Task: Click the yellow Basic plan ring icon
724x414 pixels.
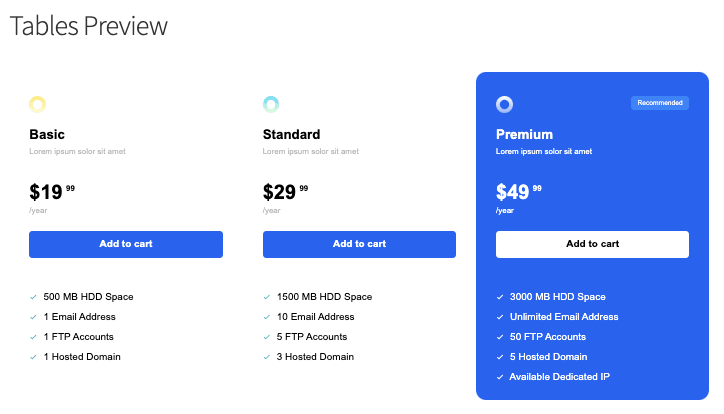Action: click(38, 104)
